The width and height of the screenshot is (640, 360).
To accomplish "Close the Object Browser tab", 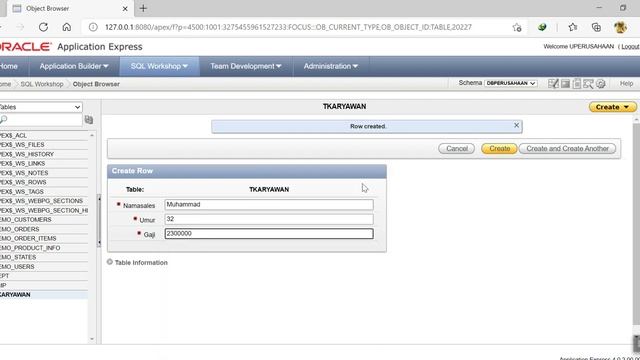I will (x=125, y=8).
